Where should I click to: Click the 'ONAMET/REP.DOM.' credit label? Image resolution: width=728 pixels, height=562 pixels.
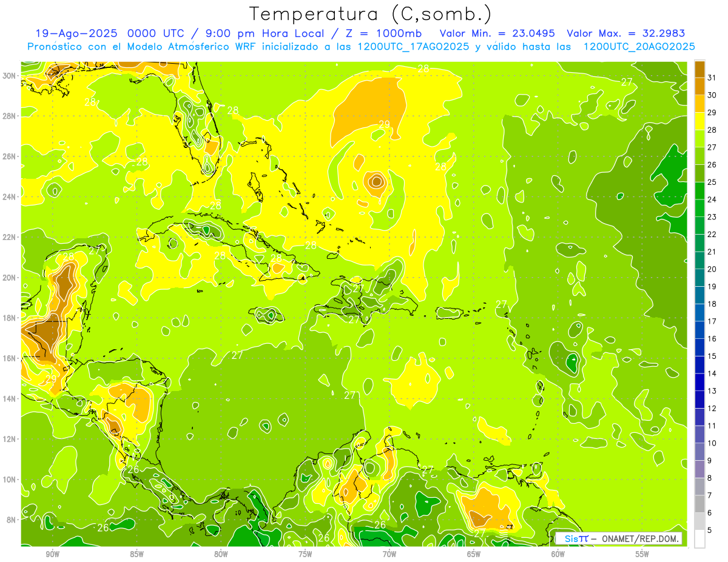pos(639,538)
